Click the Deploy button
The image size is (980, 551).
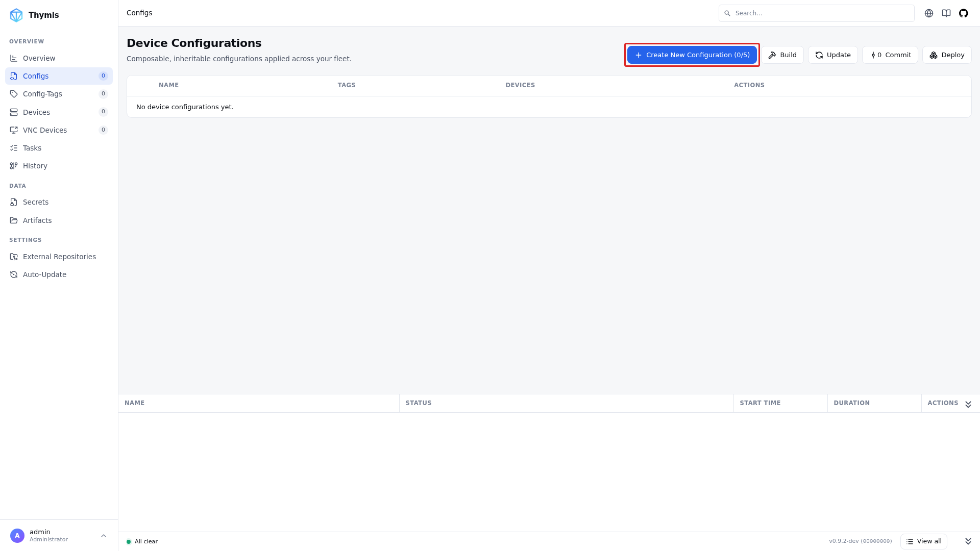[x=947, y=55]
